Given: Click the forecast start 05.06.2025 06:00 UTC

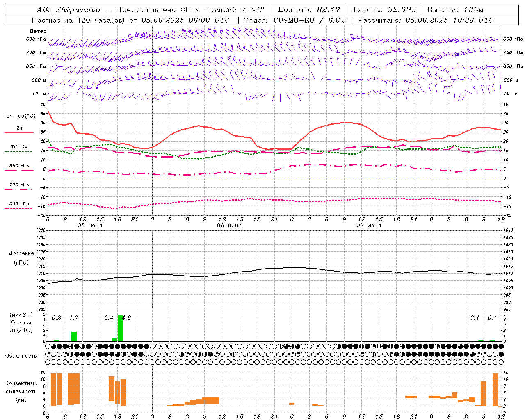Looking at the screenshot, I should pos(185,20).
